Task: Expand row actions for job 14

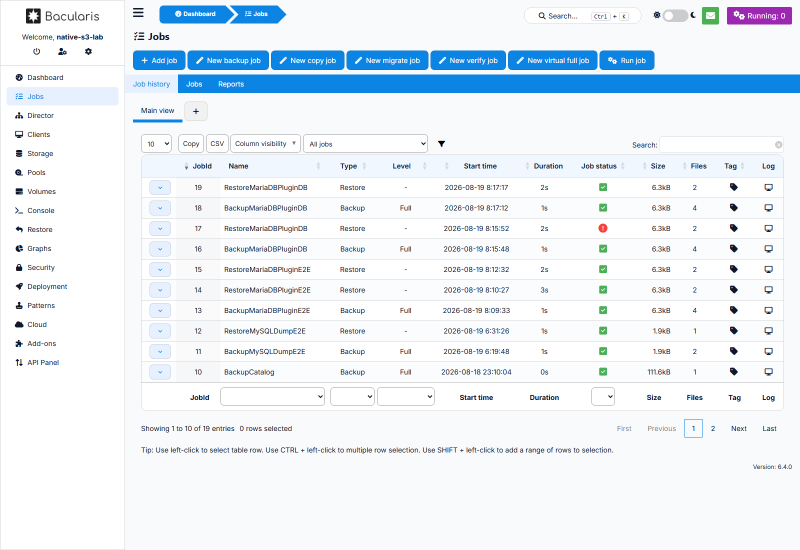Action: 160,290
